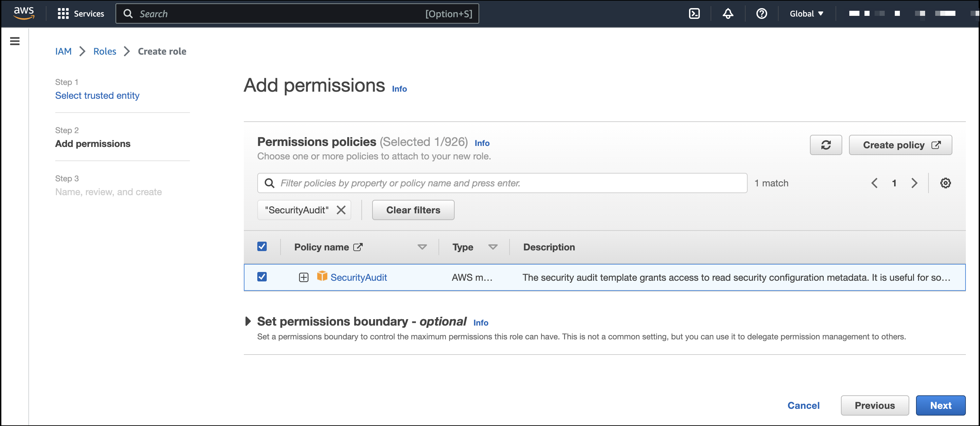
Task: Click the Next button to proceed
Action: pyautogui.click(x=941, y=405)
